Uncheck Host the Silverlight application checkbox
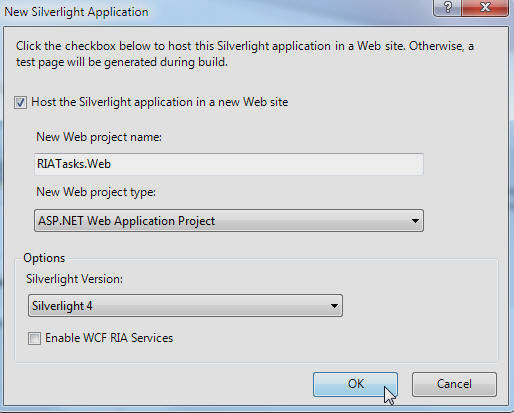514x413 pixels. [20, 102]
